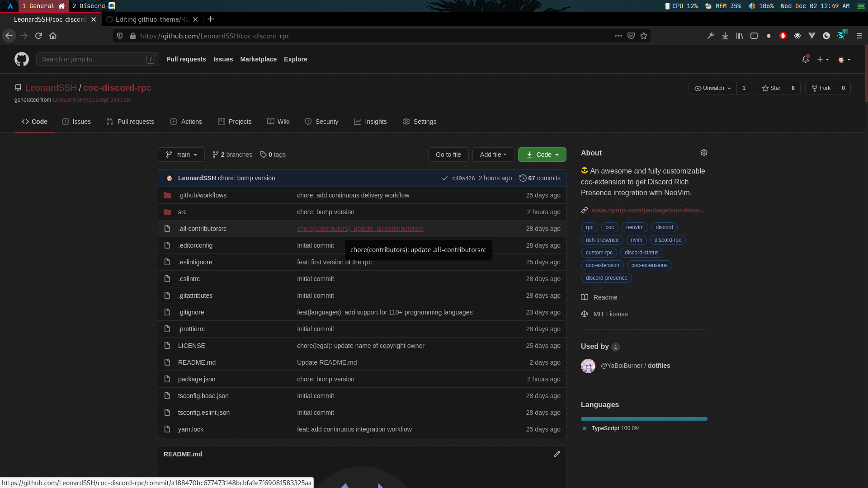Open the Actions repository tab
The height and width of the screenshot is (488, 868).
click(x=186, y=122)
